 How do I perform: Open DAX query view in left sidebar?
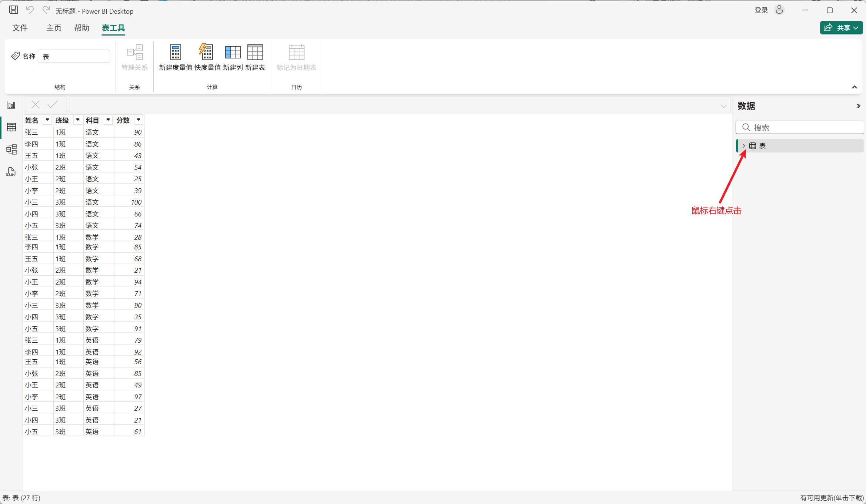11,172
